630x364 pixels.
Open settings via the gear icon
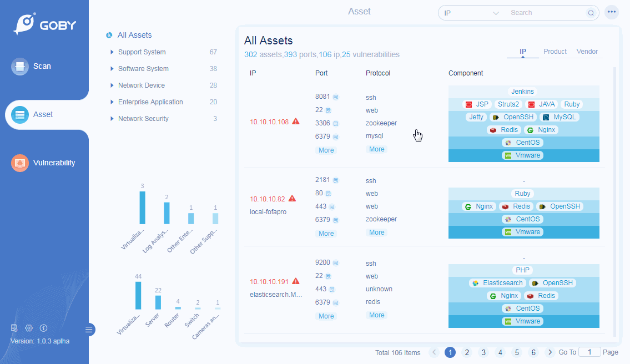(x=28, y=328)
